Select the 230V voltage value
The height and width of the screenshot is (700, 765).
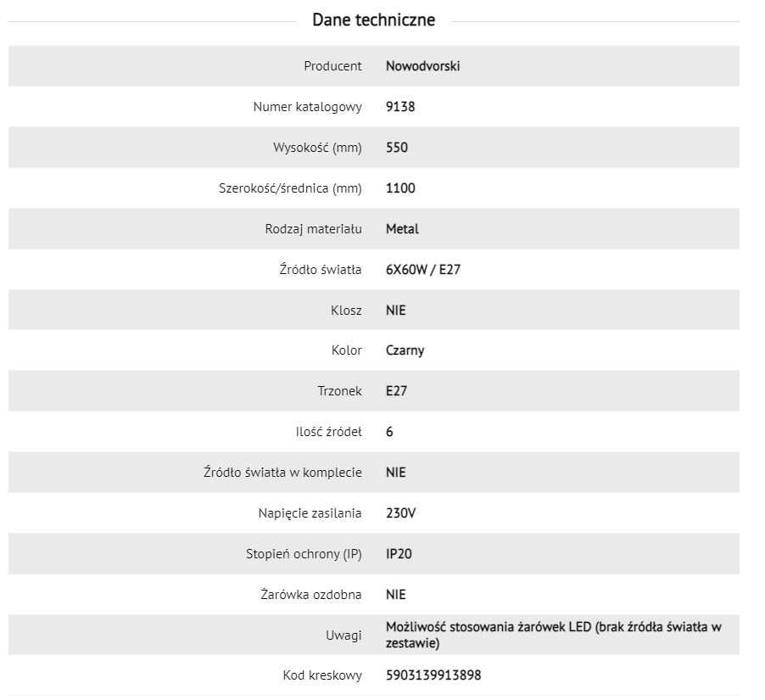[x=400, y=513]
